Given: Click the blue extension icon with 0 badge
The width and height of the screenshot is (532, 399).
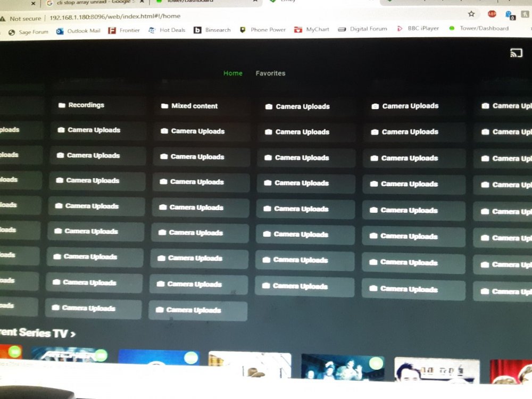Looking at the screenshot, I should tap(510, 15).
